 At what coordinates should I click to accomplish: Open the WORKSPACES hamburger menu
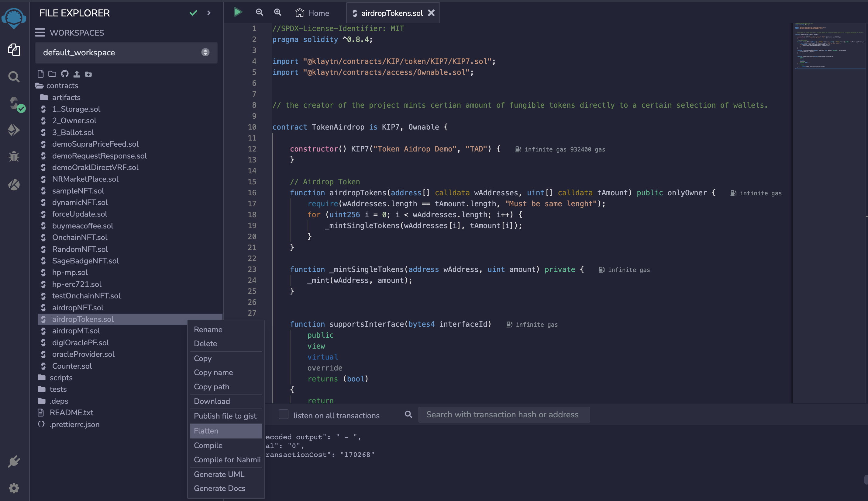point(40,33)
